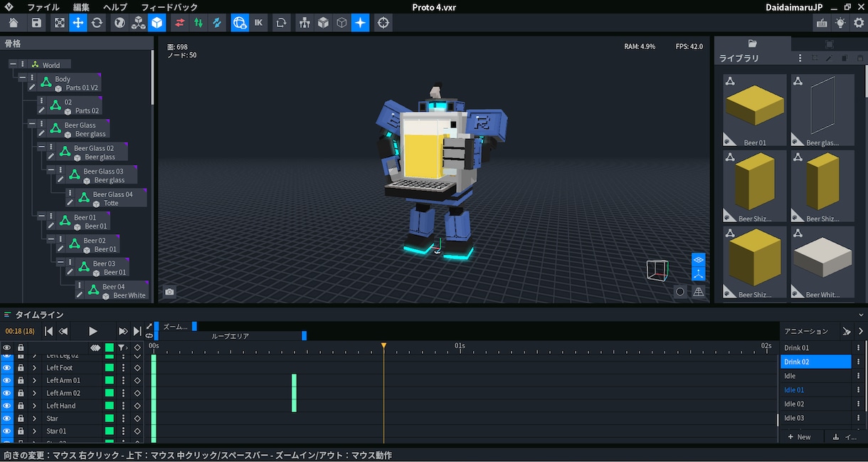Select the Drink 01 animation
The image size is (868, 462).
click(x=816, y=348)
